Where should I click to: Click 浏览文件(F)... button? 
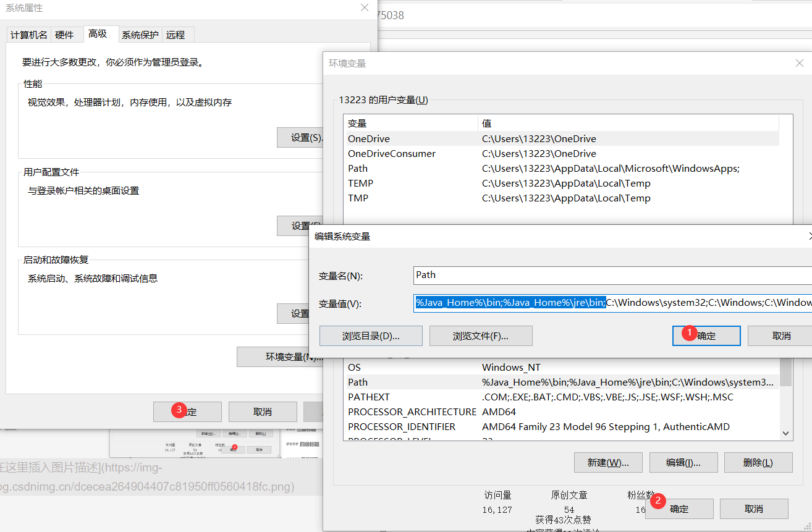pos(481,336)
